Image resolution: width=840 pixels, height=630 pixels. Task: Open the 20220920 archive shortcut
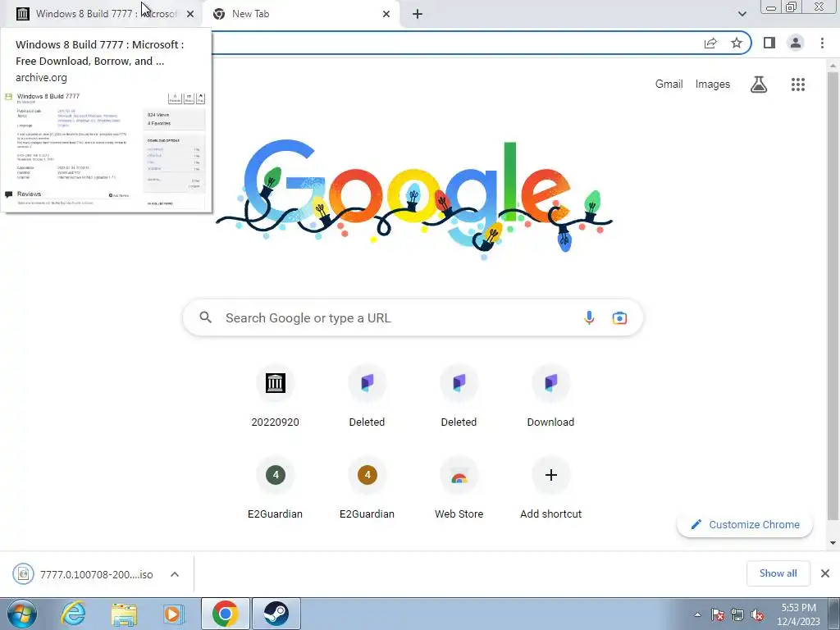point(276,398)
